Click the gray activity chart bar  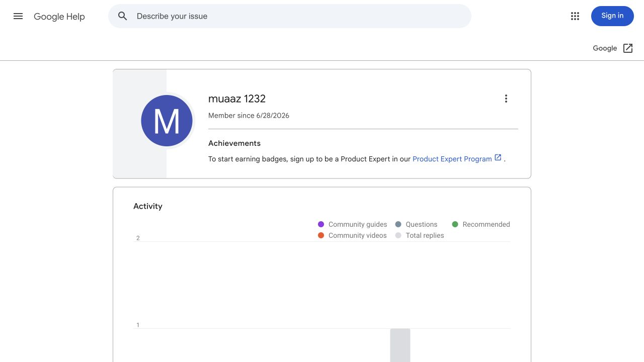point(400,345)
